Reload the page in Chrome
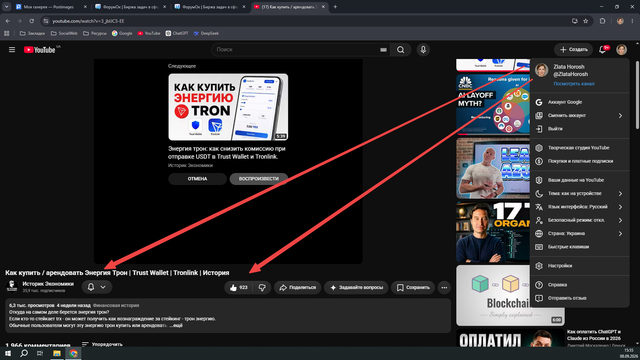 [31, 21]
